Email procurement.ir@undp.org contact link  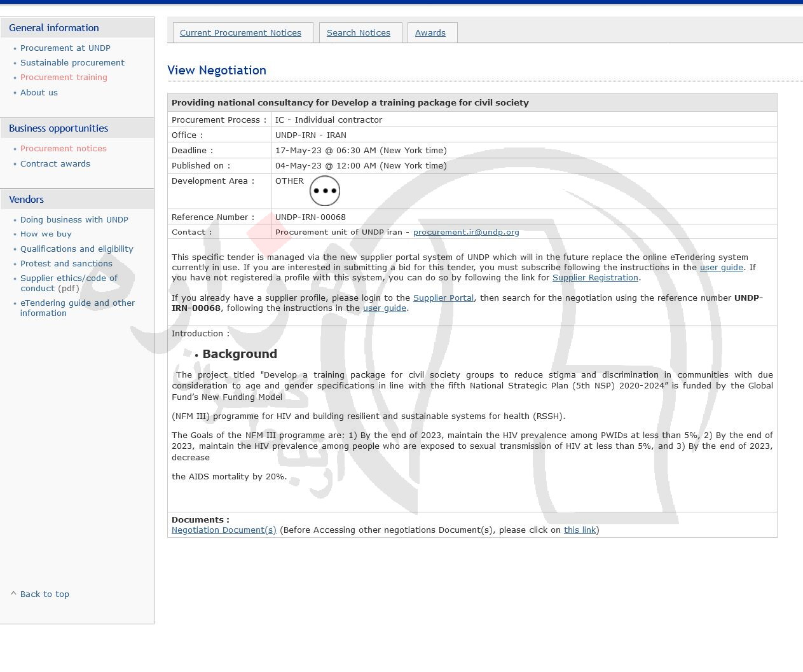click(x=465, y=232)
